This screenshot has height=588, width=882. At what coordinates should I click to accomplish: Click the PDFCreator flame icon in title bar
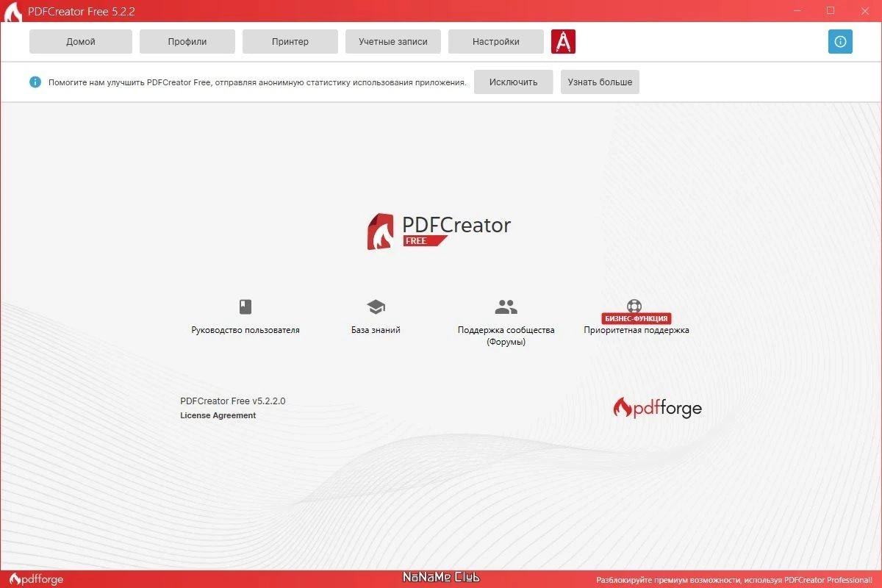tap(12, 12)
